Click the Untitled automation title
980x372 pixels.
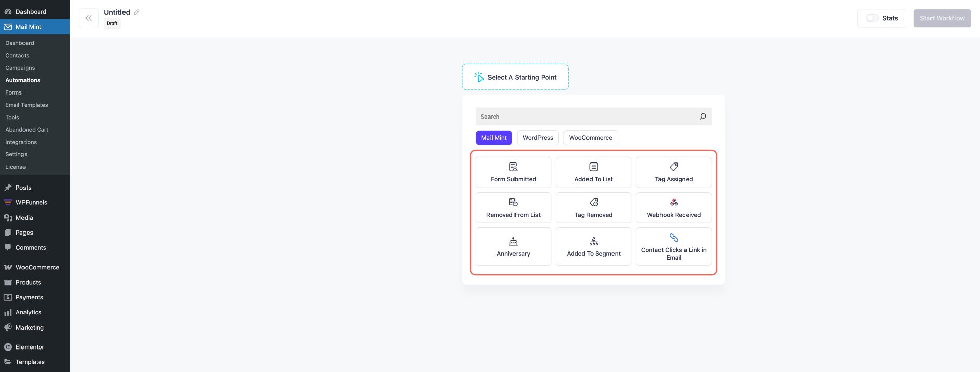(117, 12)
